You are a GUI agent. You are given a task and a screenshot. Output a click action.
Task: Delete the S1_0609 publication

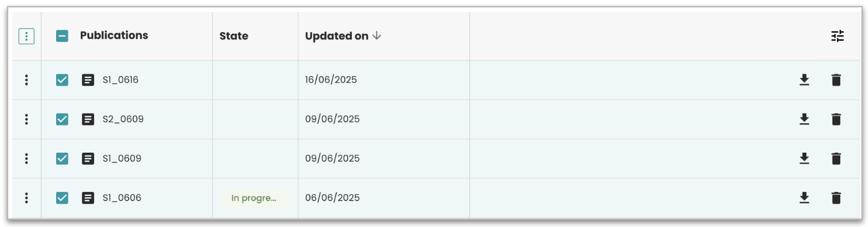tap(836, 158)
